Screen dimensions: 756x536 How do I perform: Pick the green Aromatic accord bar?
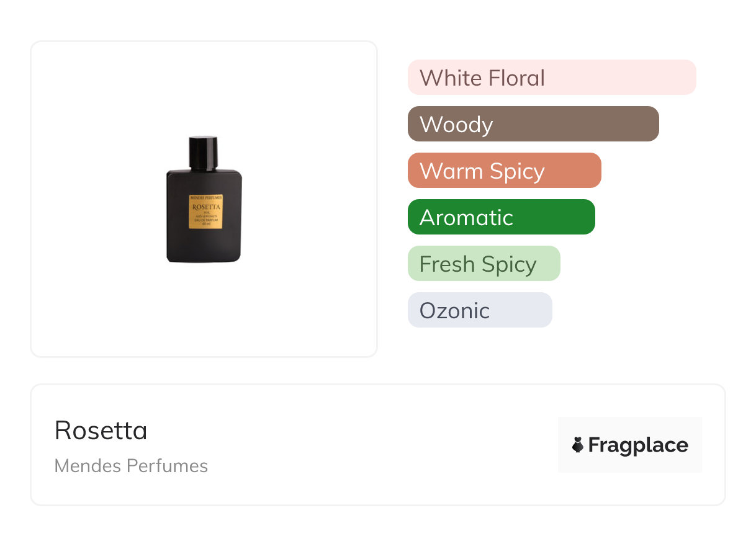tap(501, 217)
